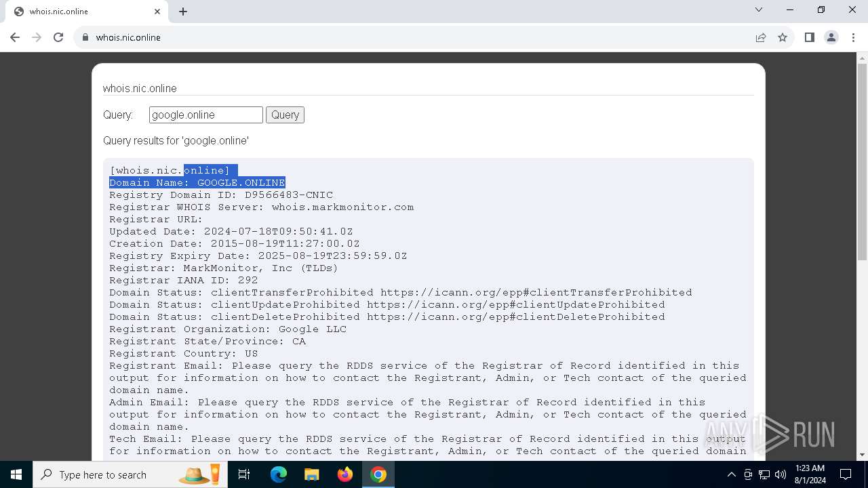Click the query input with google.online
Screen dimensions: 868x488
coord(206,115)
